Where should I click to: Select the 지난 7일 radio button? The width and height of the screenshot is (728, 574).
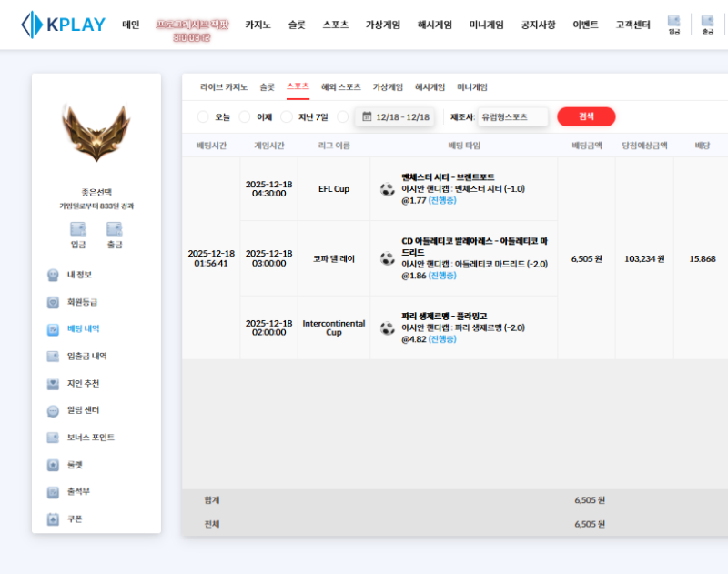tap(287, 116)
